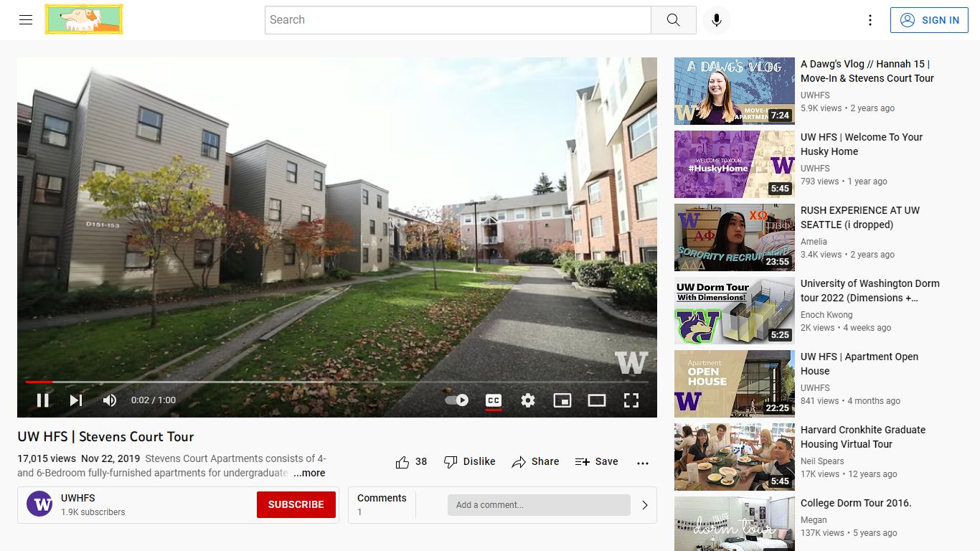The width and height of the screenshot is (980, 551).
Task: Click title 'UW HFS | Apartment Open House'
Action: (x=859, y=364)
